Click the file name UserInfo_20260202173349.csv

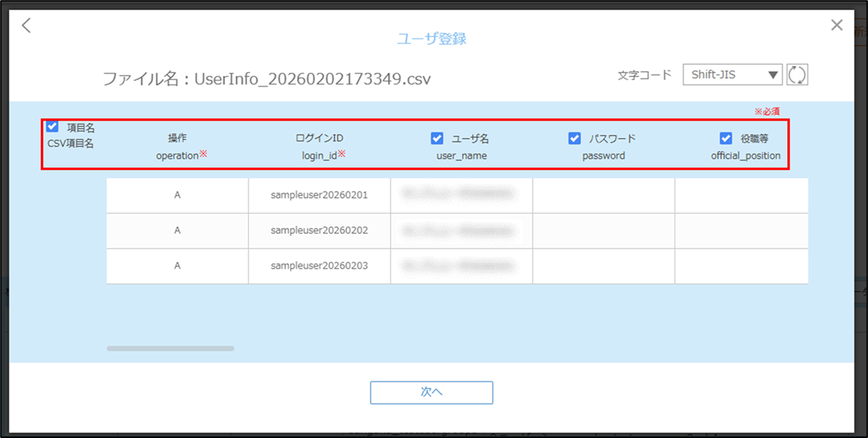click(313, 79)
